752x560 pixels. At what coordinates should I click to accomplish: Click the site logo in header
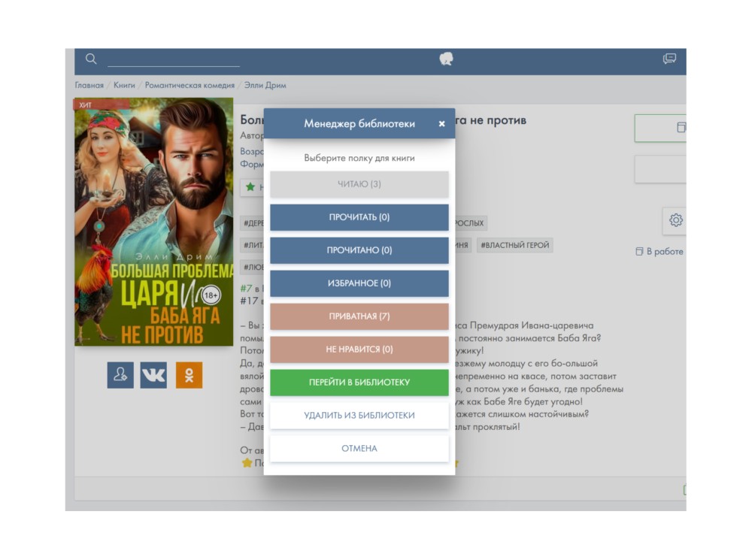point(446,59)
